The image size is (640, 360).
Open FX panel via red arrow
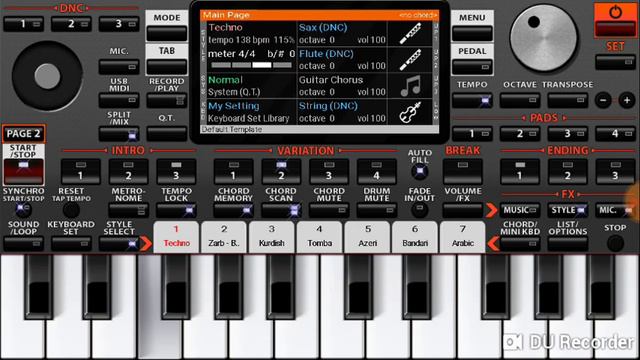[x=491, y=210]
